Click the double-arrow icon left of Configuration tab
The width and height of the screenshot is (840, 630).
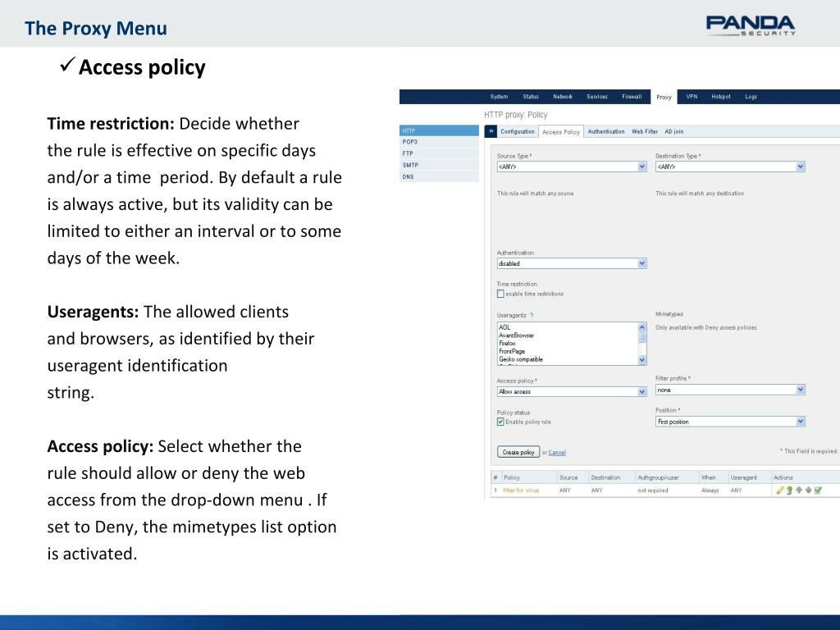tap(491, 131)
